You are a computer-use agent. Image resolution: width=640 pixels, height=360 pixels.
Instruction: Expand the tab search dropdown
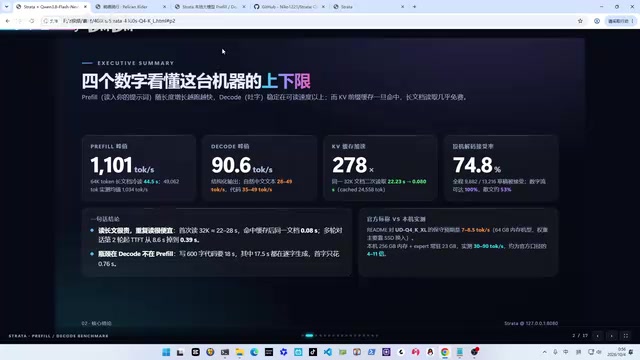point(6,7)
